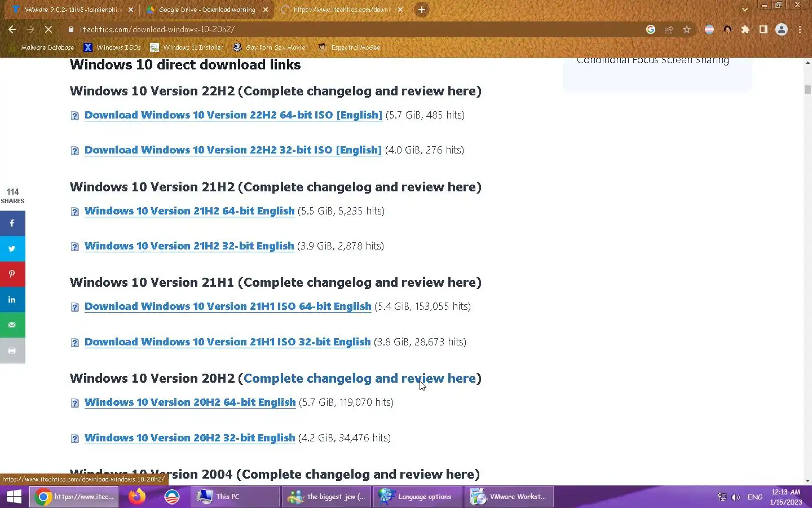Close the Google Drive tab
This screenshot has width=812, height=508.
tap(266, 10)
